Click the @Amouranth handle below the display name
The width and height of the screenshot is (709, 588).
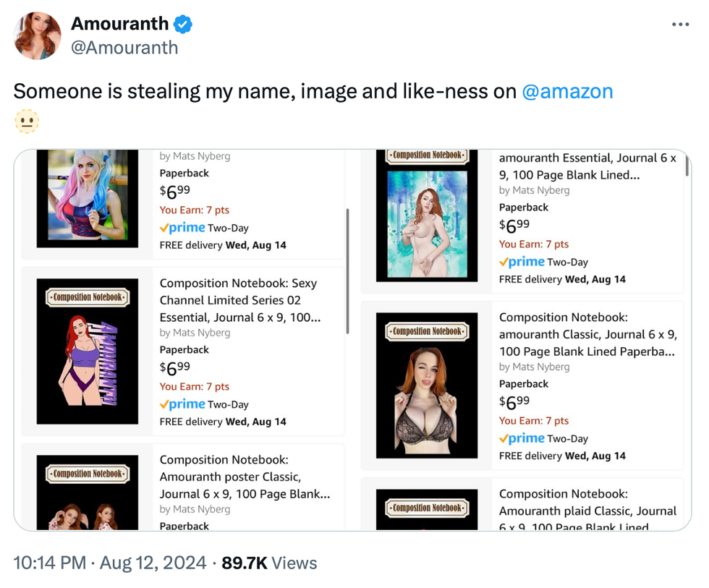point(125,48)
